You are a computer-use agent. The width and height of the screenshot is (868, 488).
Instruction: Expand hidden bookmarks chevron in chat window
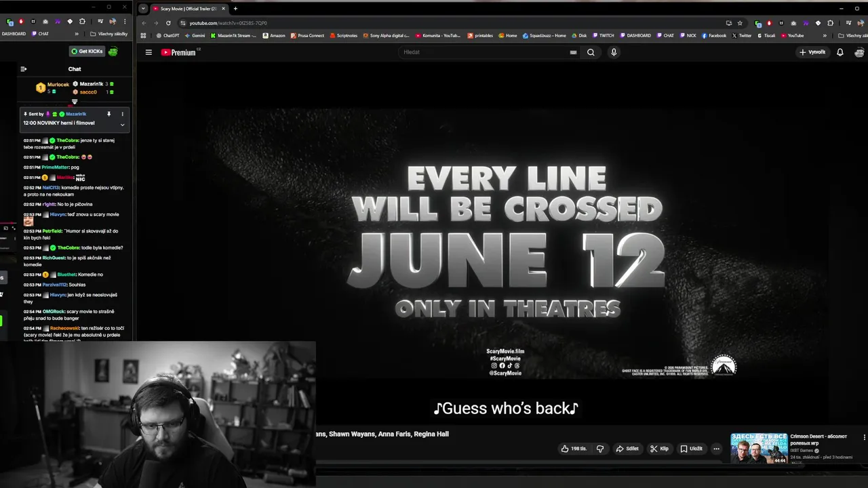pyautogui.click(x=76, y=34)
